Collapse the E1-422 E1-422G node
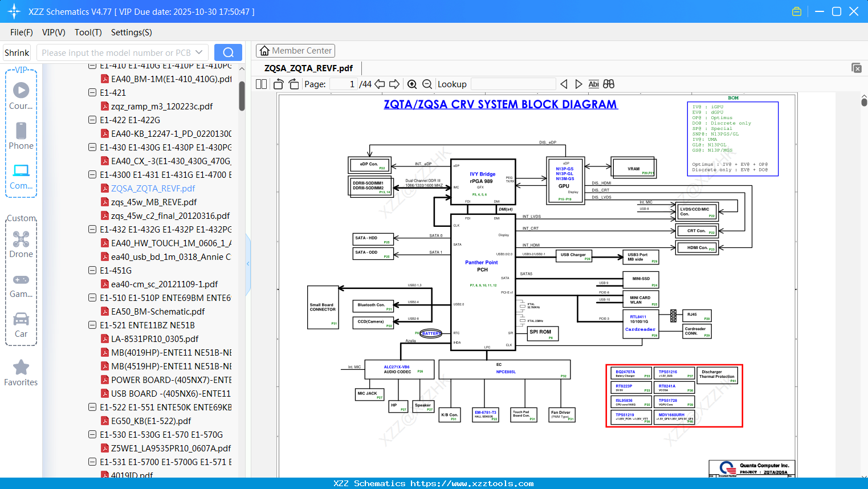 pyautogui.click(x=92, y=120)
